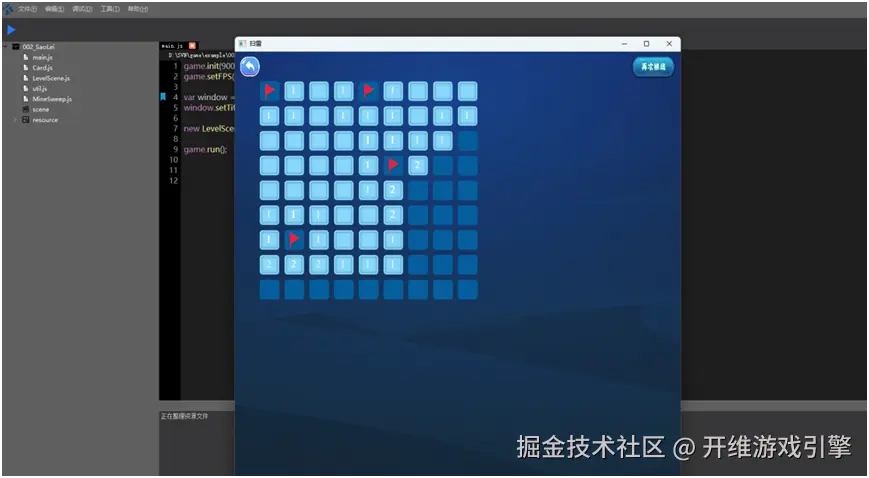The height and width of the screenshot is (478, 869).
Task: Click the 002_SaoLei project icon
Action: pyautogui.click(x=16, y=47)
